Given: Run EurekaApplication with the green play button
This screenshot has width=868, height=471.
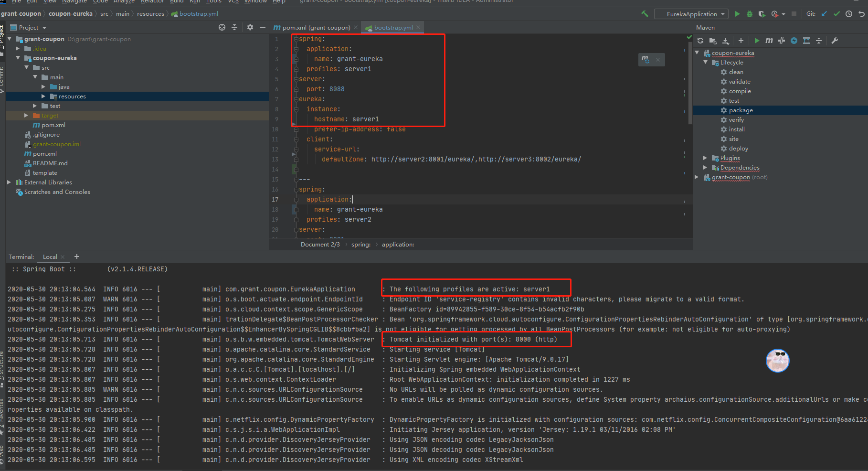Looking at the screenshot, I should pos(737,14).
